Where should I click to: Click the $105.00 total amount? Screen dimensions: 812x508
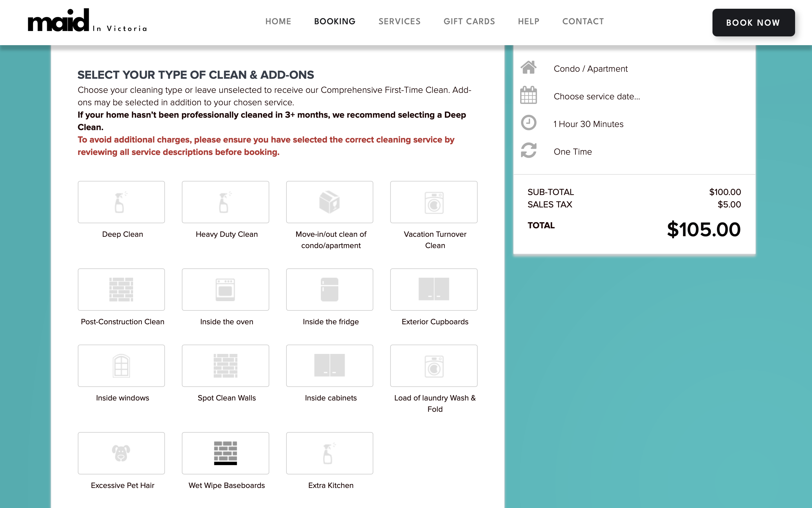point(704,229)
